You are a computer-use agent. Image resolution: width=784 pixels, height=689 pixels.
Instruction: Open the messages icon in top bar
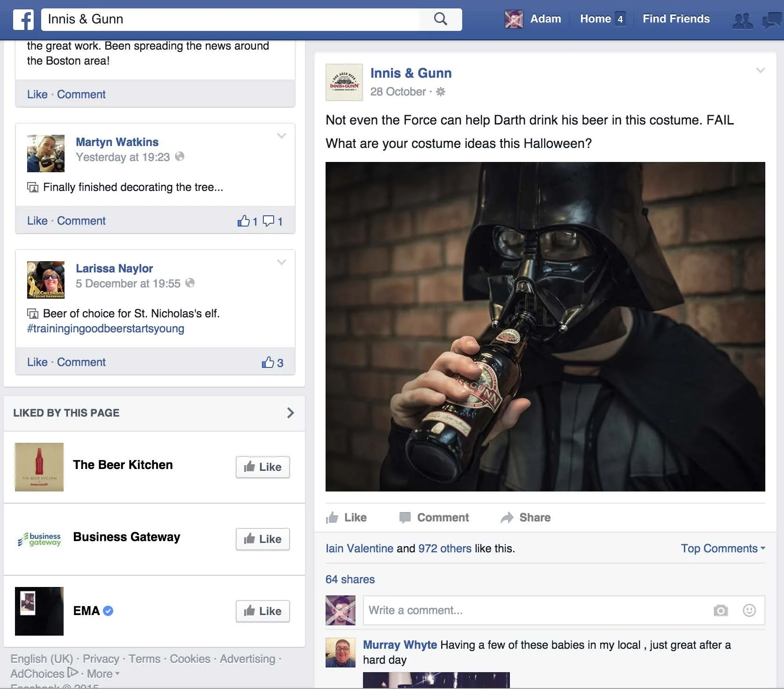[x=773, y=21]
